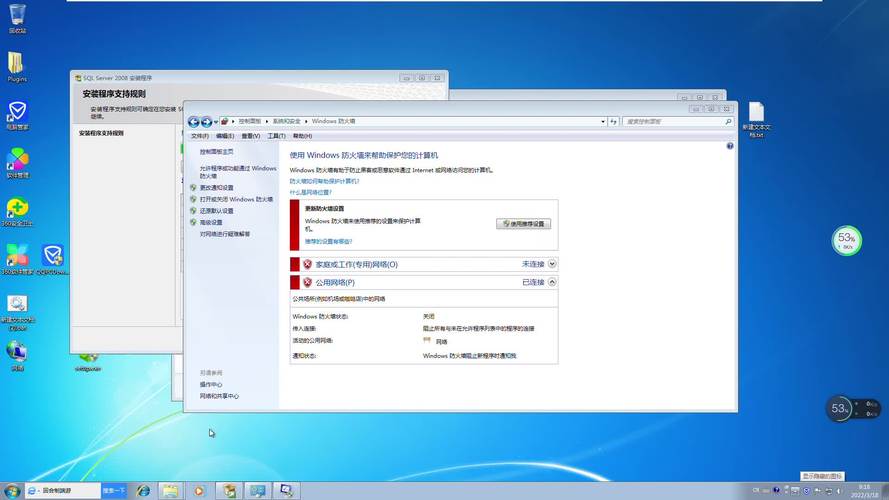Click the Forward navigation arrow
Image resolution: width=889 pixels, height=500 pixels.
tap(206, 122)
